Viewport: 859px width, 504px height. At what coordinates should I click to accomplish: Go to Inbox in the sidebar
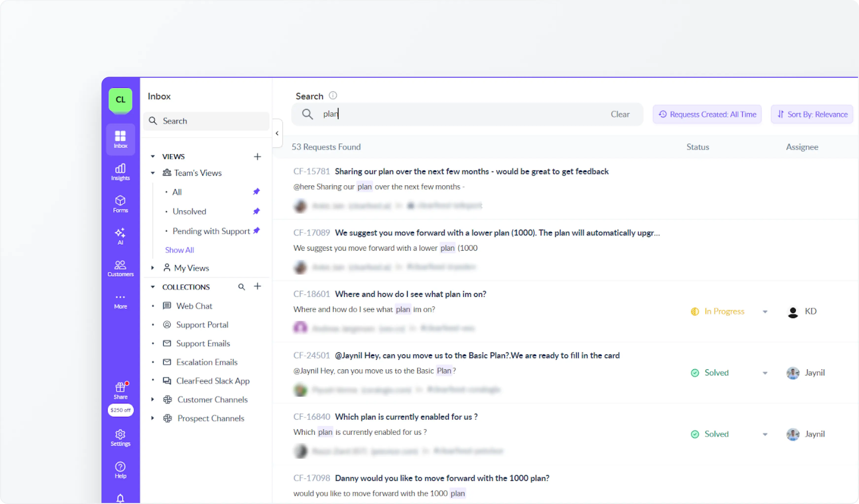120,139
